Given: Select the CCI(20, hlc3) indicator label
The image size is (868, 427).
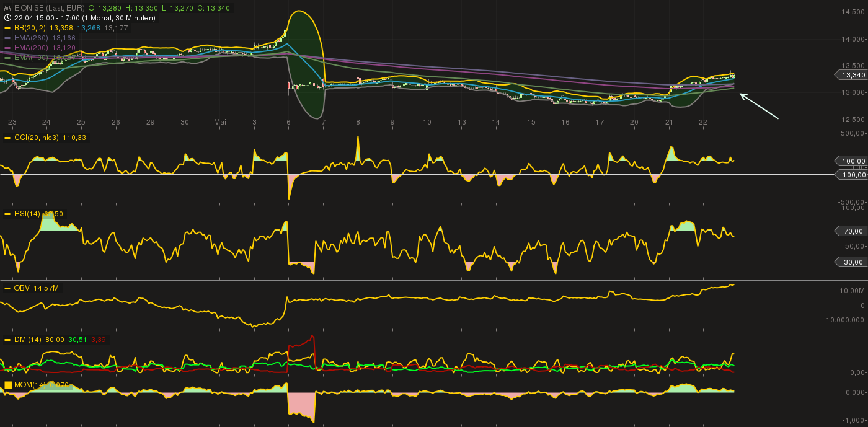Looking at the screenshot, I should [36, 138].
